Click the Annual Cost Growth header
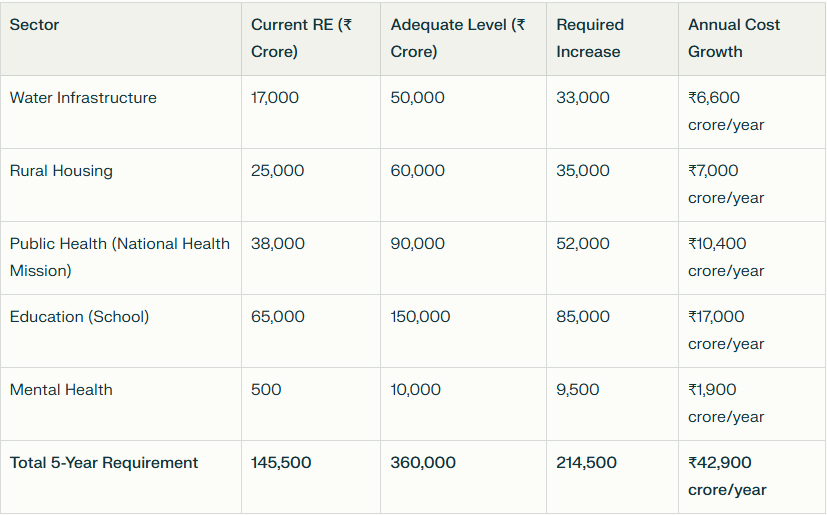Viewport: 827px width, 515px height. click(x=734, y=38)
